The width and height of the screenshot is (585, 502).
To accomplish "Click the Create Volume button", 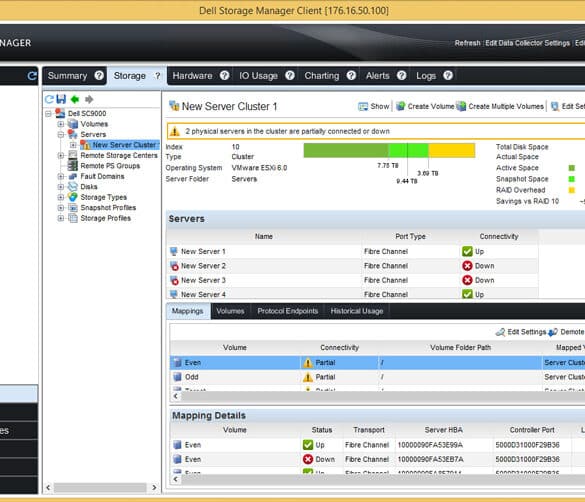I will pos(425,106).
